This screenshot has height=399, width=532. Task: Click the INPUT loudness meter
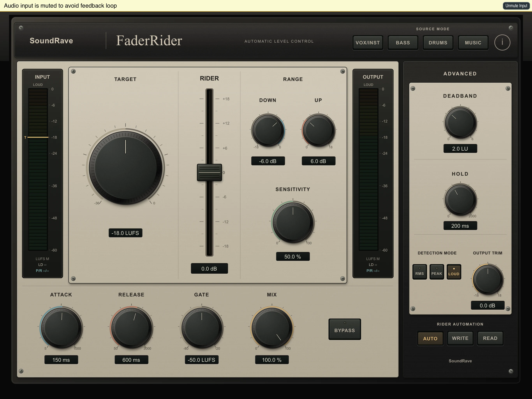coord(38,169)
